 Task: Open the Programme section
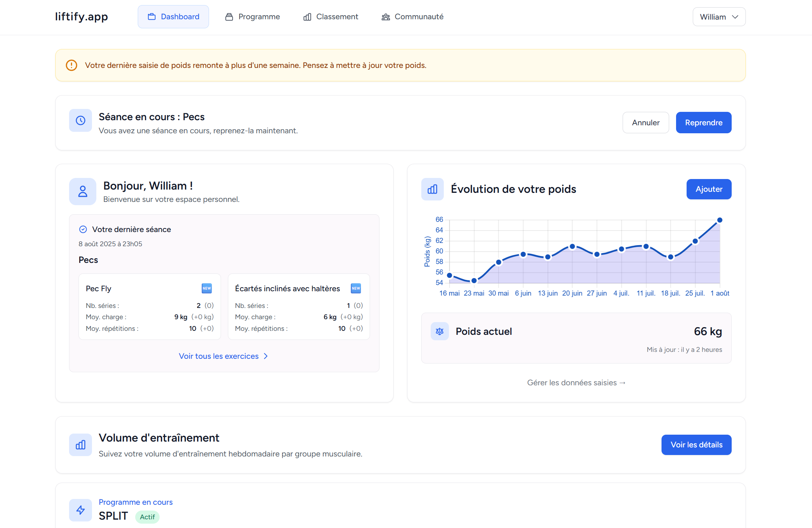click(258, 16)
